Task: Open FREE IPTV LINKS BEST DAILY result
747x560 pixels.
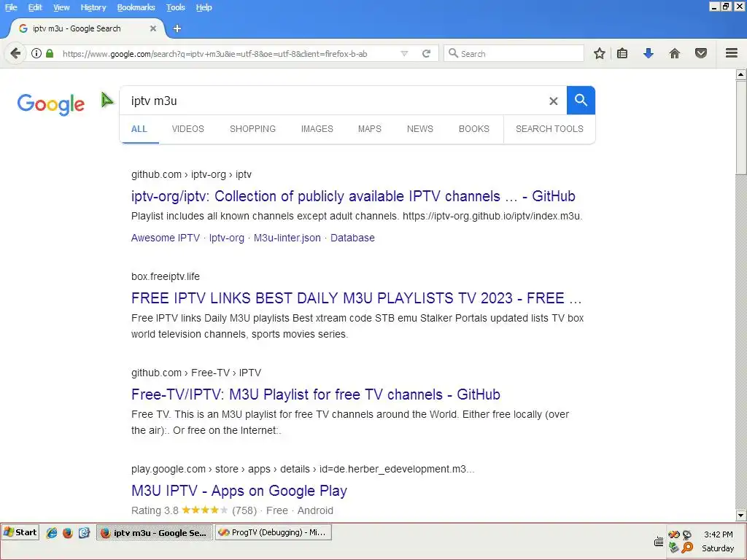Action: (x=356, y=298)
